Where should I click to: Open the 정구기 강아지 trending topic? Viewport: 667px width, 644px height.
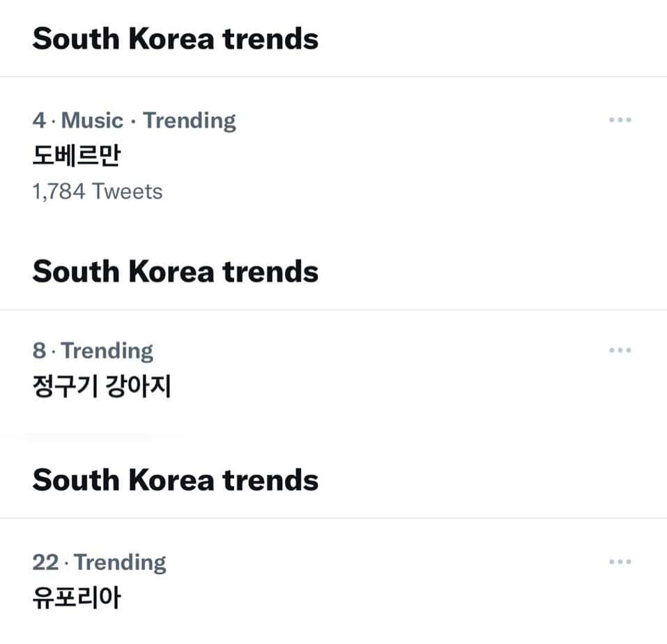click(102, 385)
